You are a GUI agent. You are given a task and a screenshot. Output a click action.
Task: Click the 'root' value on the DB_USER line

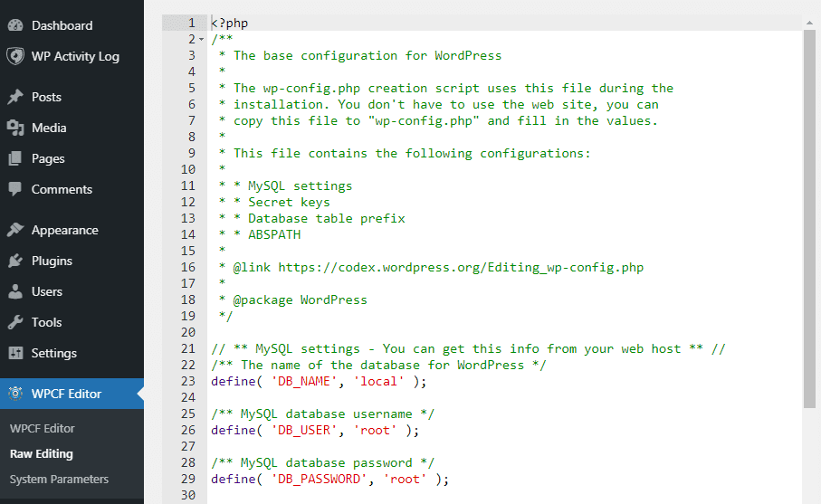(x=376, y=430)
